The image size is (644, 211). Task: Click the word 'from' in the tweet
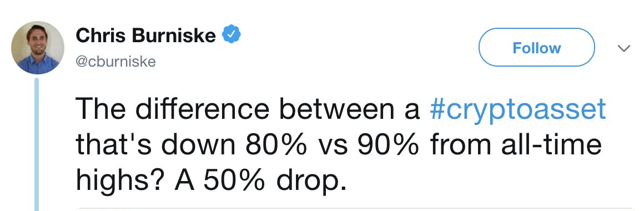pos(461,144)
